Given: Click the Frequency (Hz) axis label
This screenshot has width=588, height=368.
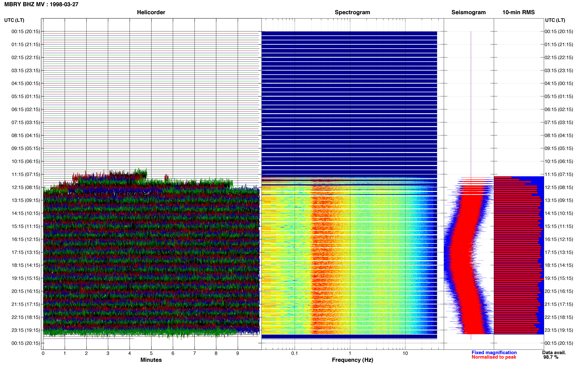Looking at the screenshot, I should pyautogui.click(x=352, y=360).
